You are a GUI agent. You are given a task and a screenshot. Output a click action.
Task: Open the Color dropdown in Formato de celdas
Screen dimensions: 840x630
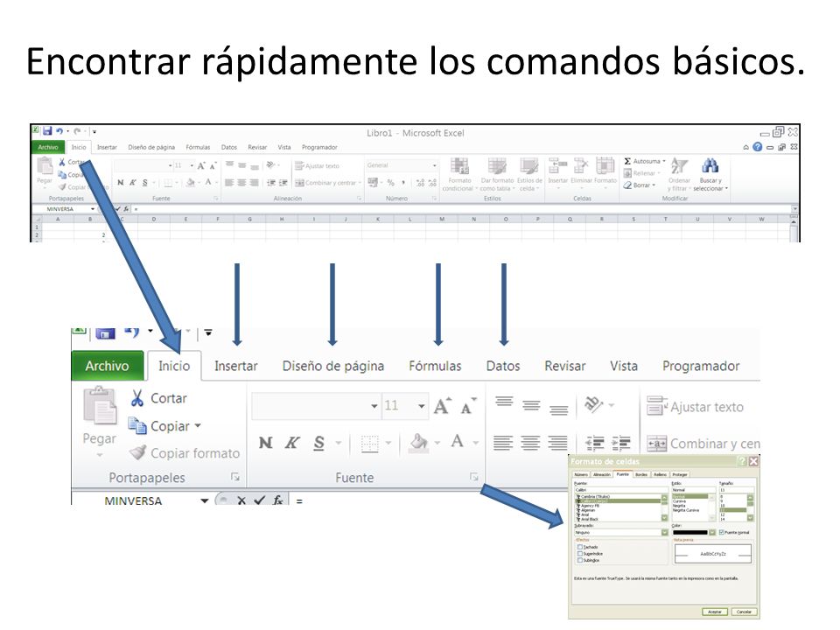point(712,533)
